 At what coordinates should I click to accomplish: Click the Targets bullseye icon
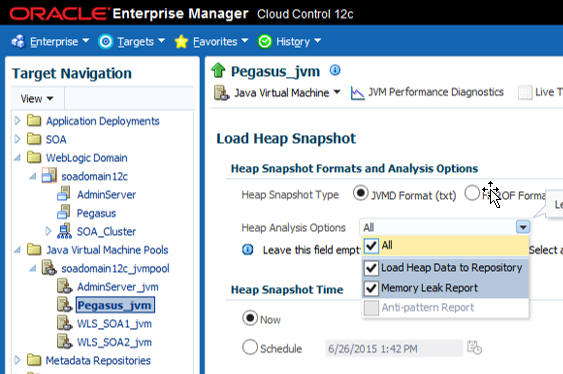pyautogui.click(x=106, y=42)
